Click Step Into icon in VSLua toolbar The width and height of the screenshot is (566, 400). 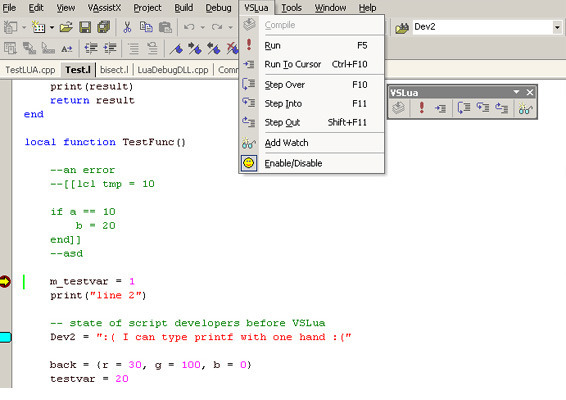483,108
